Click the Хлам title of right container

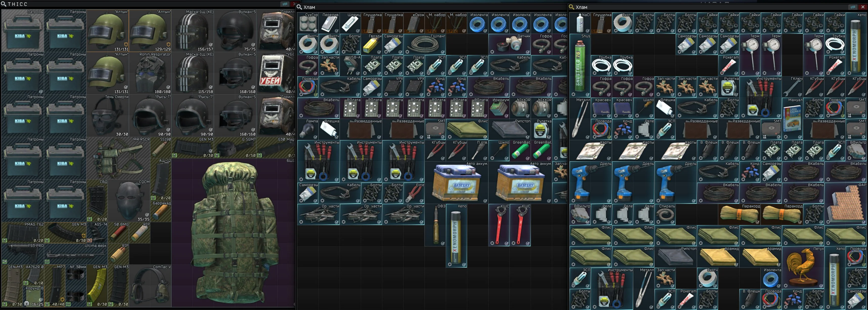pyautogui.click(x=581, y=7)
